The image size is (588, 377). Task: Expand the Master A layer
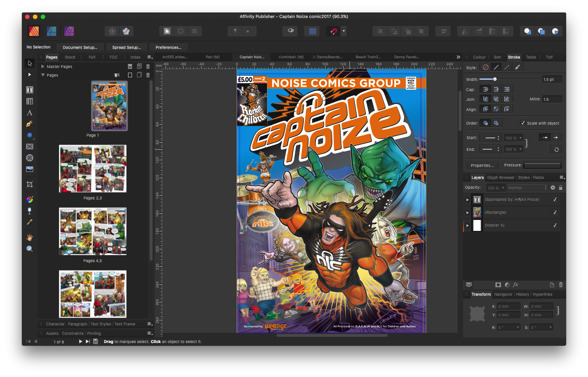pos(467,225)
